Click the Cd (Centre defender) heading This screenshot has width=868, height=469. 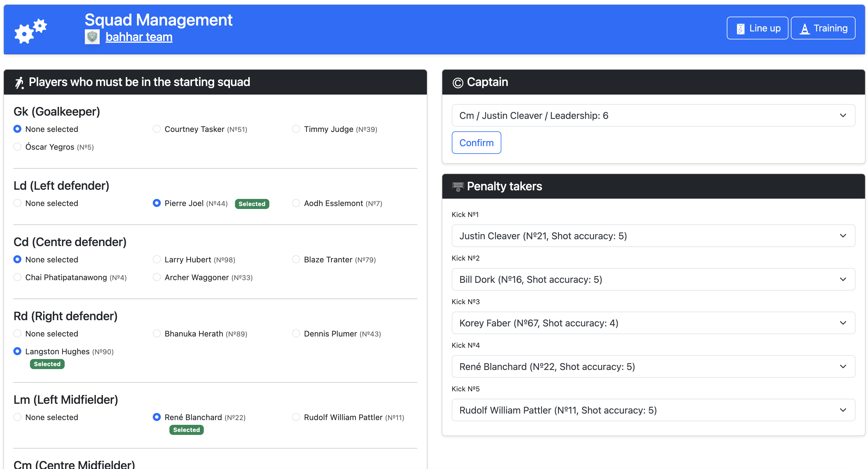70,242
